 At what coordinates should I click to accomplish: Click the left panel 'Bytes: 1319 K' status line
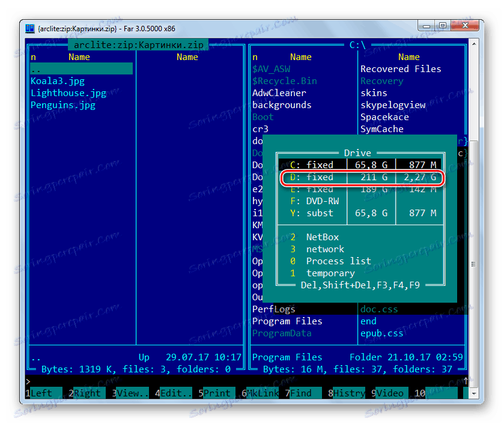[136, 369]
